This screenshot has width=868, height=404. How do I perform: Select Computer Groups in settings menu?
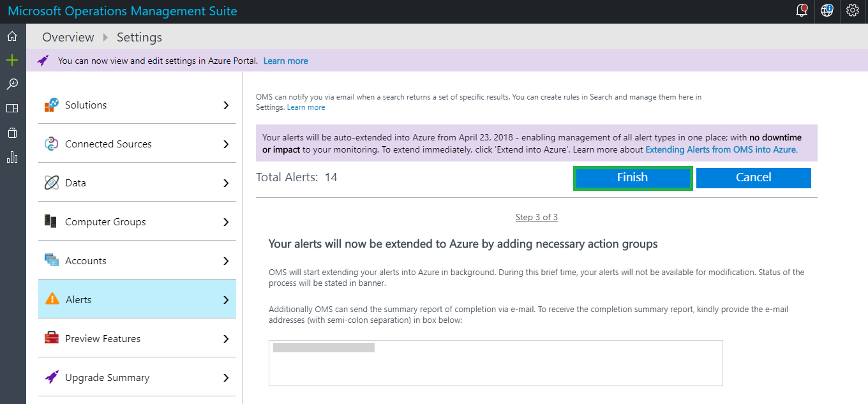pos(137,221)
